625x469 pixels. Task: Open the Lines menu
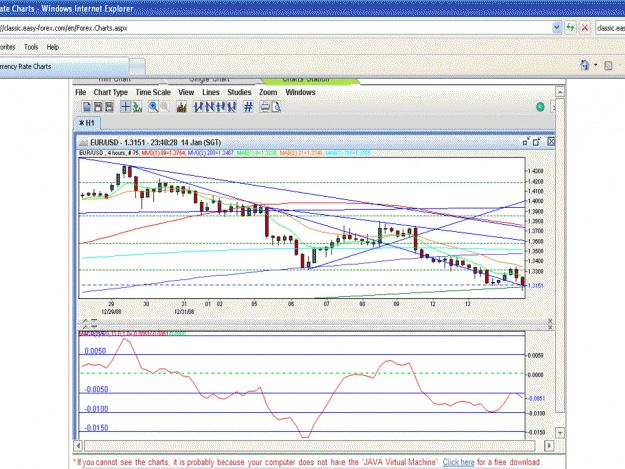[x=210, y=92]
